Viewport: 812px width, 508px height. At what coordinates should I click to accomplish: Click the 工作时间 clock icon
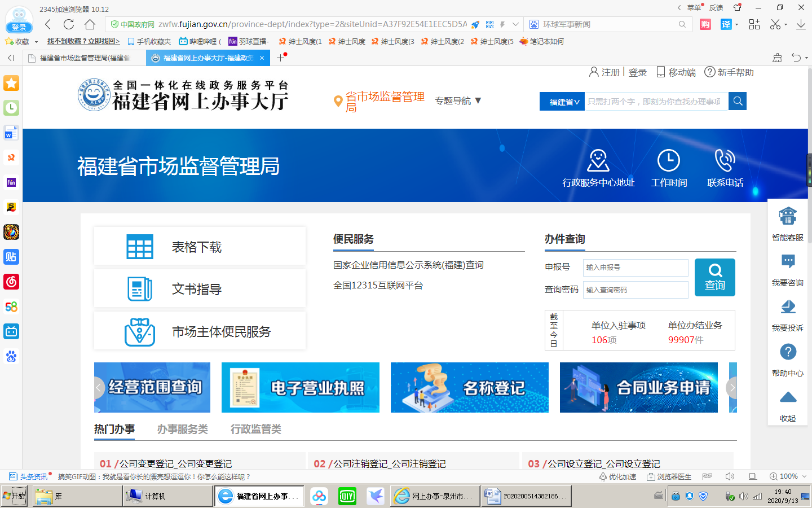[x=669, y=161]
